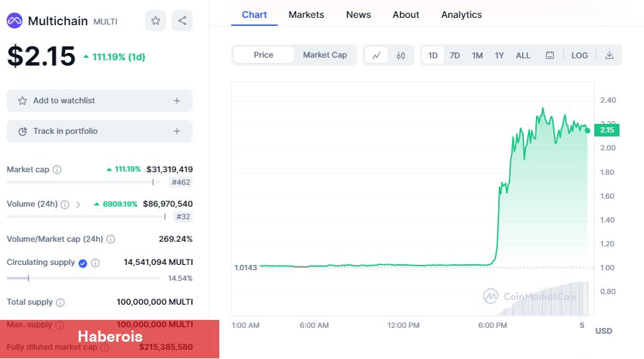Viewport: 644px width, 359px height.
Task: Click the verified circulating supply badge
Action: (x=83, y=264)
